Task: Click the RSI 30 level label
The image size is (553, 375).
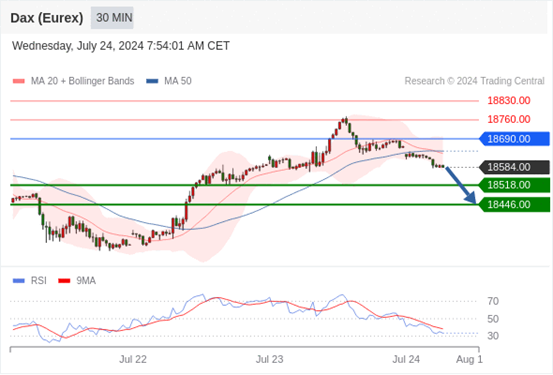Action: coord(493,335)
